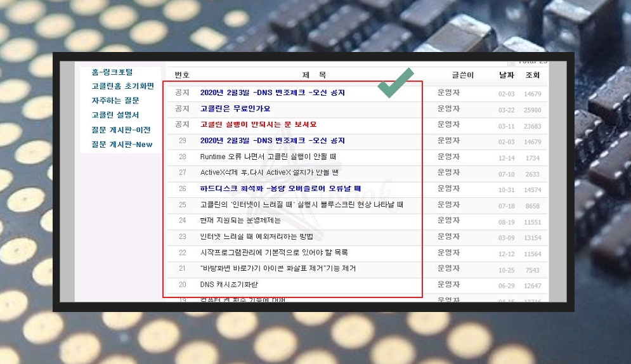Open the DNS 캐시초기화란 post
Screen dimensions: 631x364
229,284
